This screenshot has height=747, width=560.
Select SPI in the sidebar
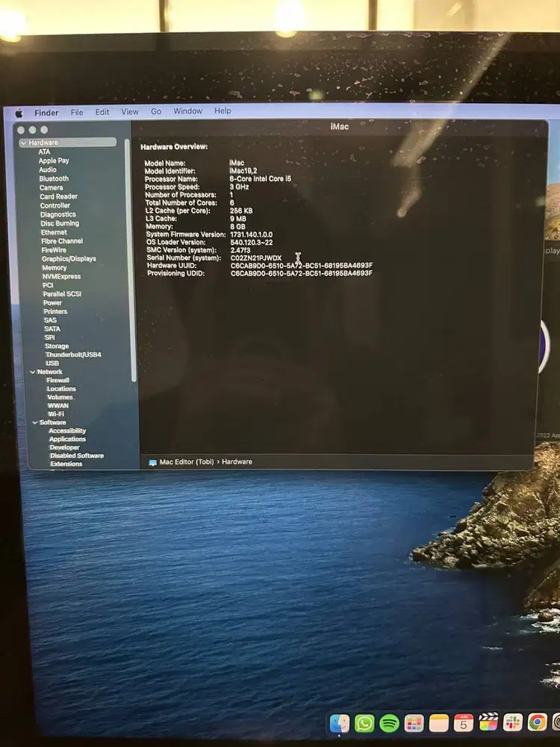pos(50,338)
